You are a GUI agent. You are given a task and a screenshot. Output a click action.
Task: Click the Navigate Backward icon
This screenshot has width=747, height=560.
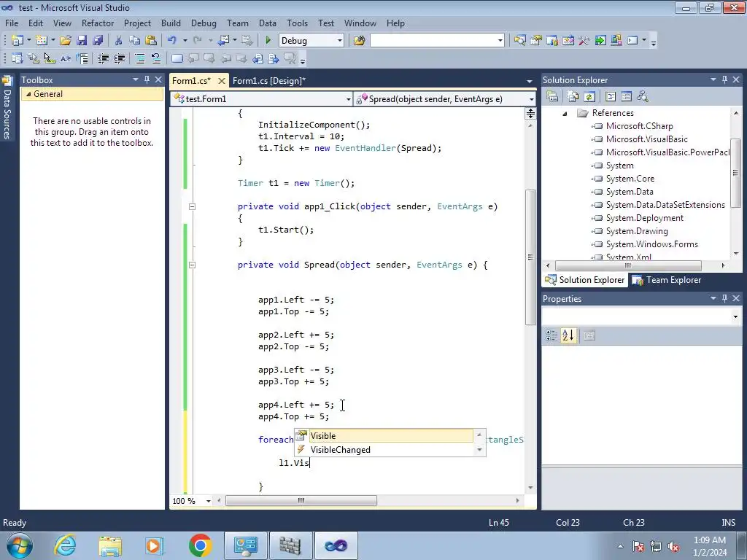pos(223,41)
